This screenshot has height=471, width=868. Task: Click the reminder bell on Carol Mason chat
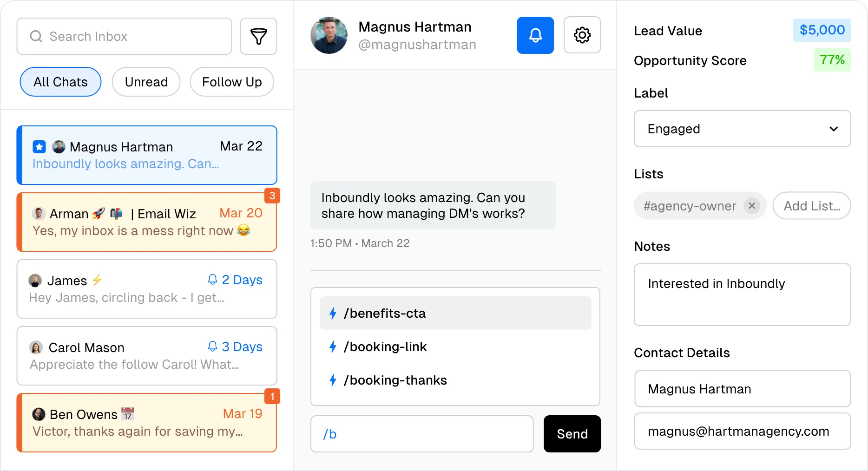(x=212, y=347)
